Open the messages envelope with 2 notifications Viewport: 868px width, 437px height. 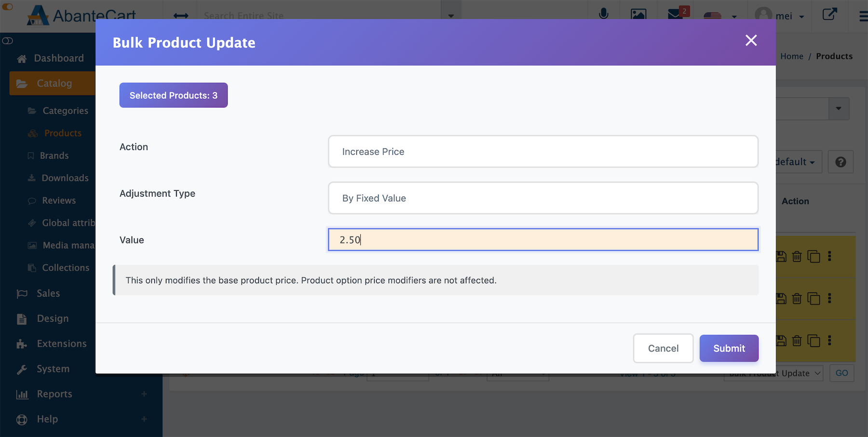pyautogui.click(x=676, y=14)
